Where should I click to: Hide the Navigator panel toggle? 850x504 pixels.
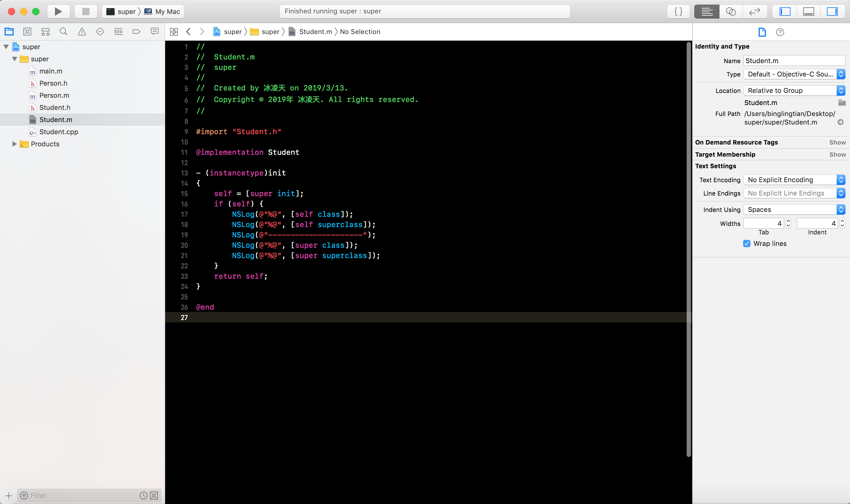pyautogui.click(x=785, y=12)
